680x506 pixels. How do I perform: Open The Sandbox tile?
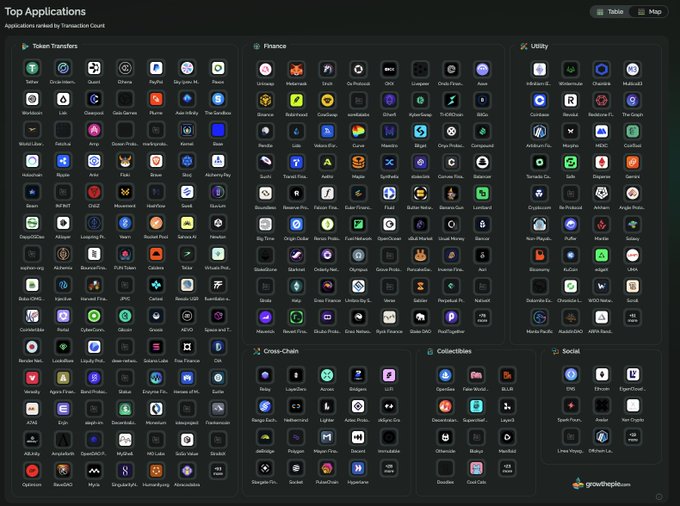coord(218,99)
